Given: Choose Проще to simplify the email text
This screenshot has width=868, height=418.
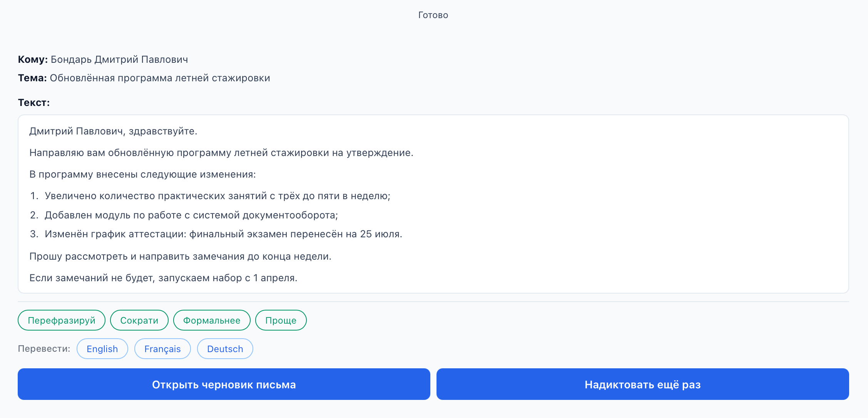Looking at the screenshot, I should coord(281,320).
